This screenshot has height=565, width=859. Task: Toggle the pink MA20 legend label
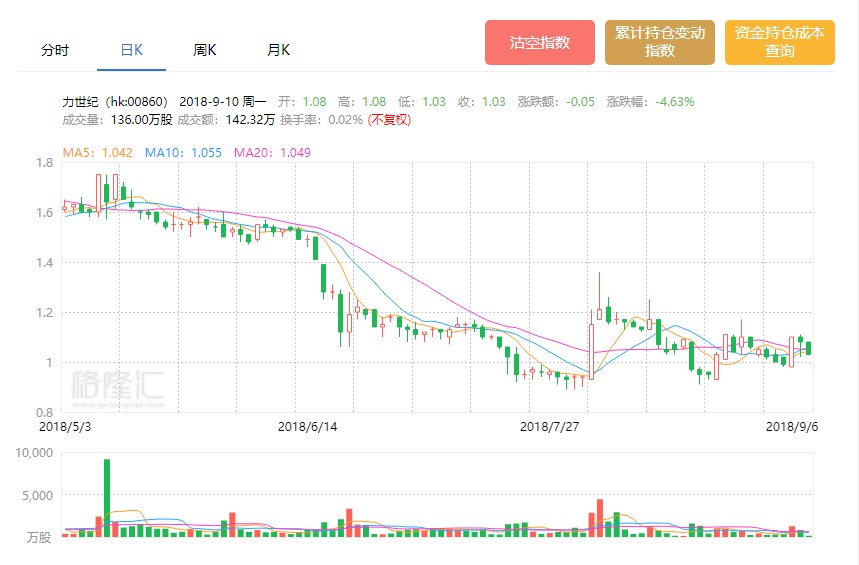[x=272, y=153]
